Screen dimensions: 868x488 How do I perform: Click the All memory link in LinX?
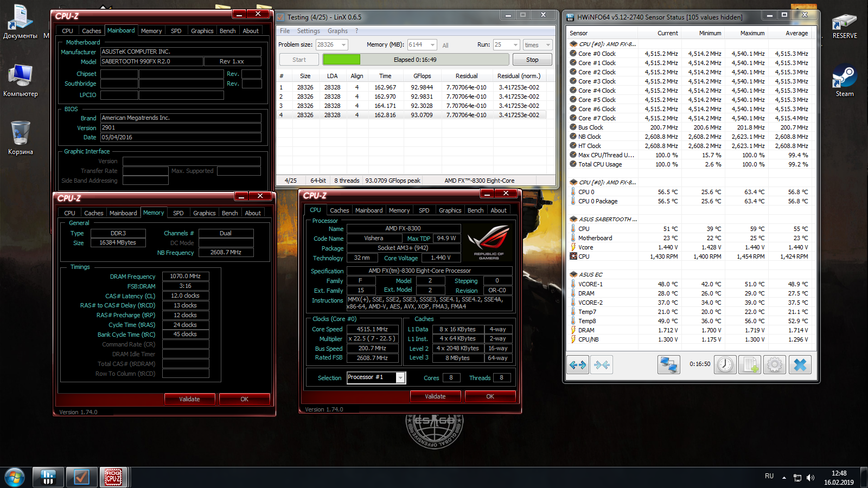(x=445, y=46)
